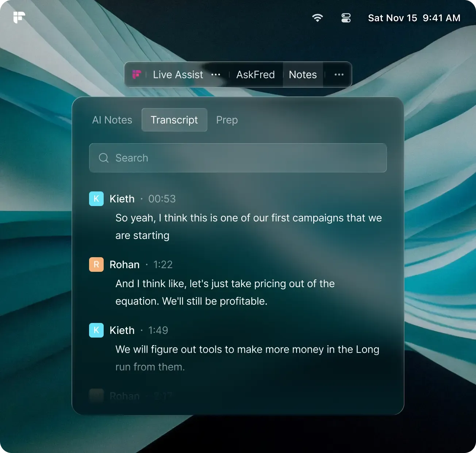Click Kieth's avatar beside the 1:49 entry
The width and height of the screenshot is (476, 453).
[96, 330]
